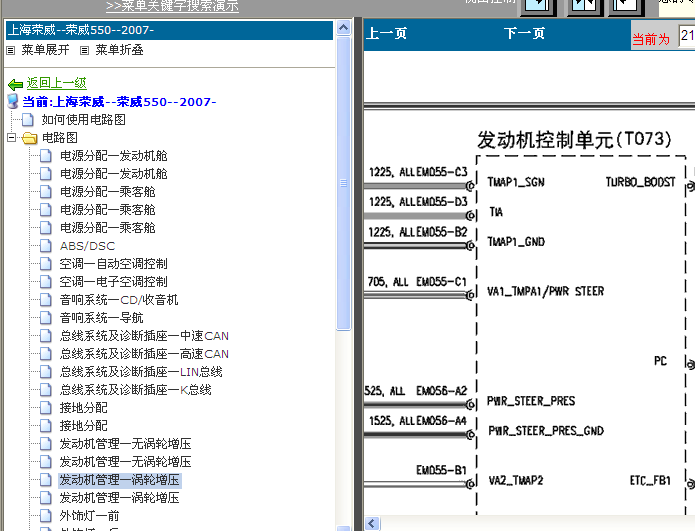Click the TMAP1_SGN pin label
This screenshot has width=695, height=531.
pos(516,182)
